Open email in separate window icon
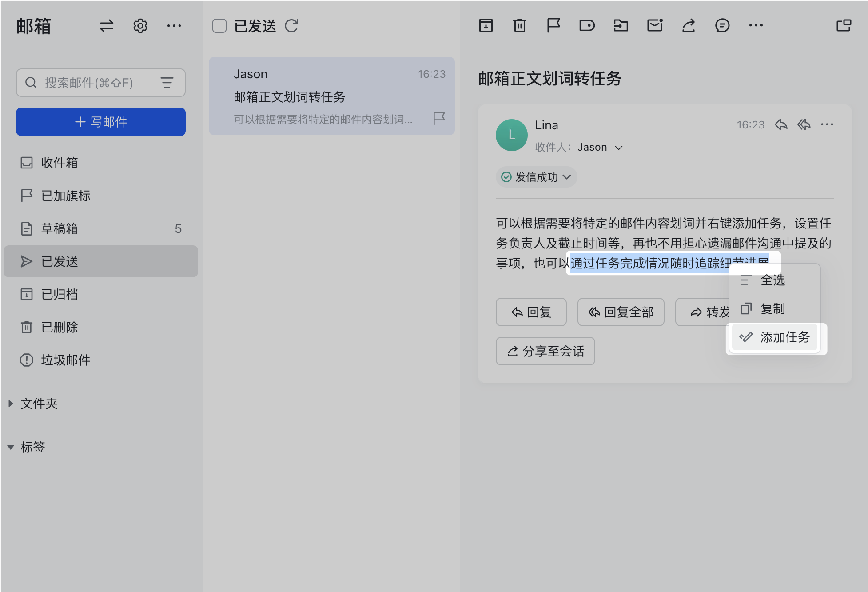The image size is (868, 592). coord(844,26)
